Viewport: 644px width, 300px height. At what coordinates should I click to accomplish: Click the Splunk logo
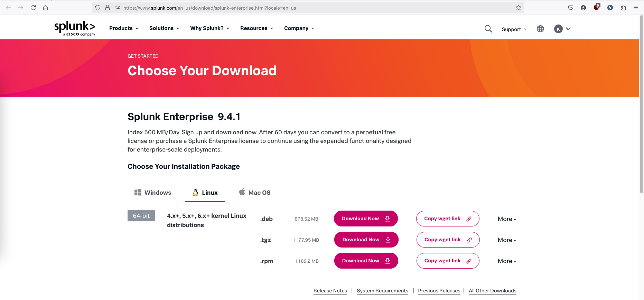tap(74, 28)
